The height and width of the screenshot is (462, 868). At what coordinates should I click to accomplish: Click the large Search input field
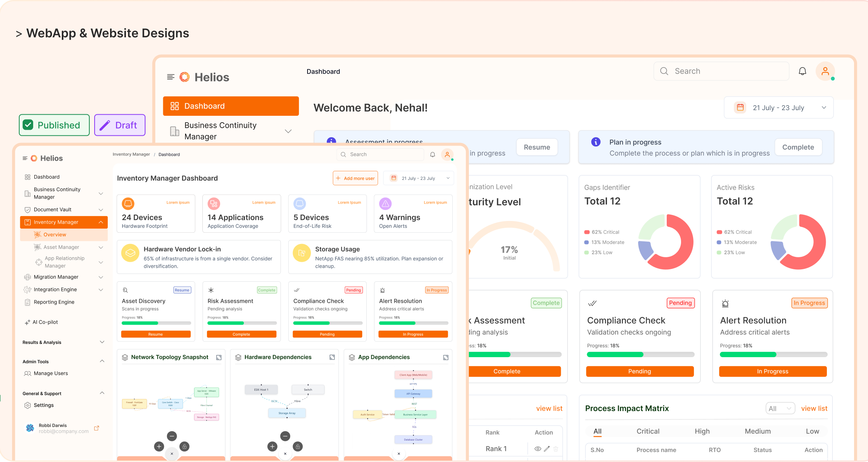pyautogui.click(x=721, y=71)
